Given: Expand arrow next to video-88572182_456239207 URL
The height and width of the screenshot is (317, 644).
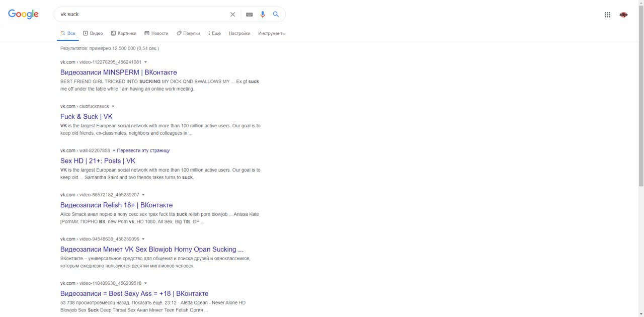Looking at the screenshot, I should click(x=143, y=195).
